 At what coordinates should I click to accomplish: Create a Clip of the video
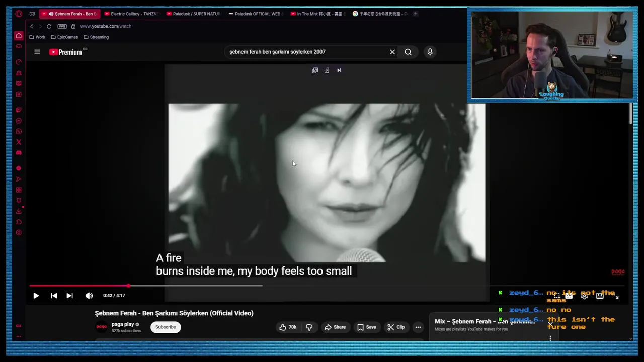tap(396, 327)
